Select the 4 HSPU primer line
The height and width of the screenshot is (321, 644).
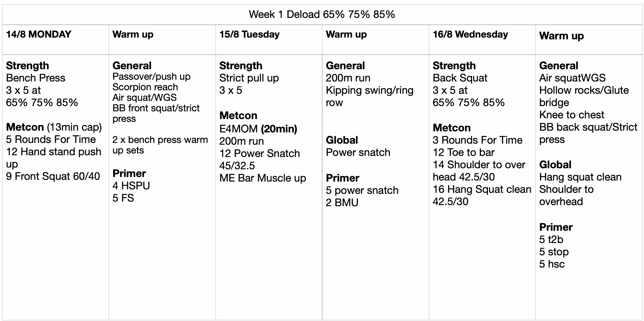131,186
